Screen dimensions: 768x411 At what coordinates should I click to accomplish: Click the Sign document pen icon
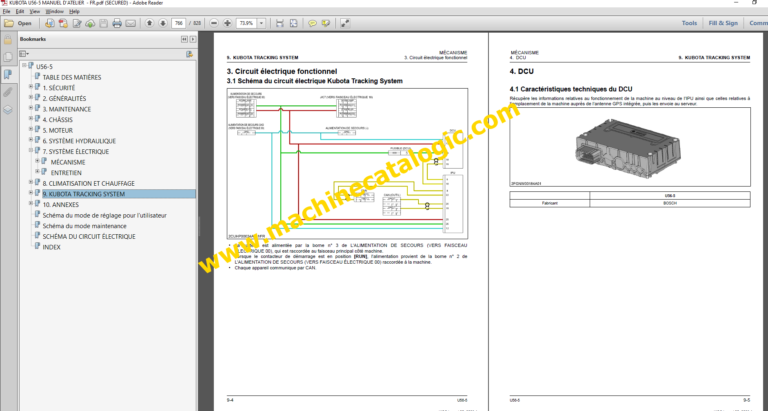(x=77, y=23)
